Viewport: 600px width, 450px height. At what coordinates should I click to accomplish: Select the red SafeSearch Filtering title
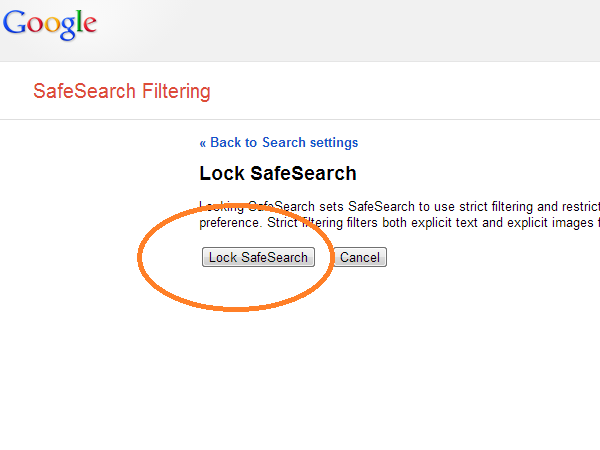pos(122,91)
